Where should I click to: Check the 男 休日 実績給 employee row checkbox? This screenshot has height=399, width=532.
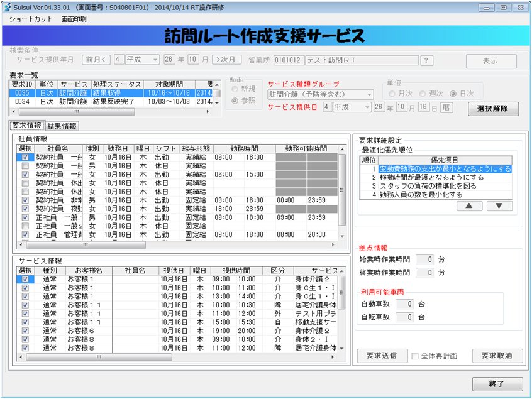[x=25, y=166]
